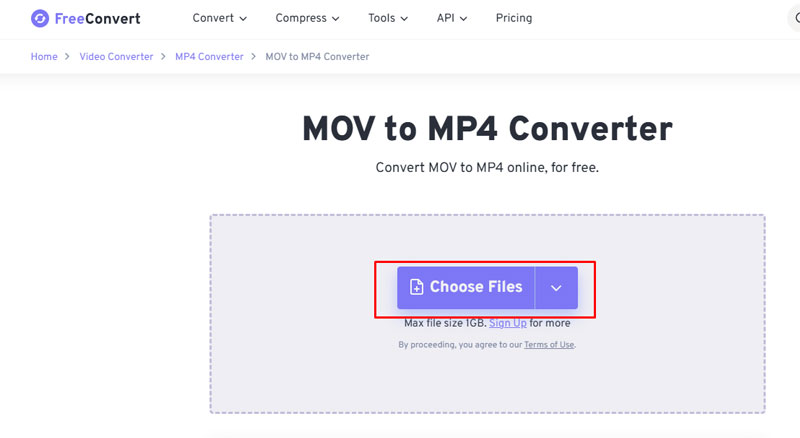800x438 pixels.
Task: Open the Terms of Use link
Action: tap(549, 345)
